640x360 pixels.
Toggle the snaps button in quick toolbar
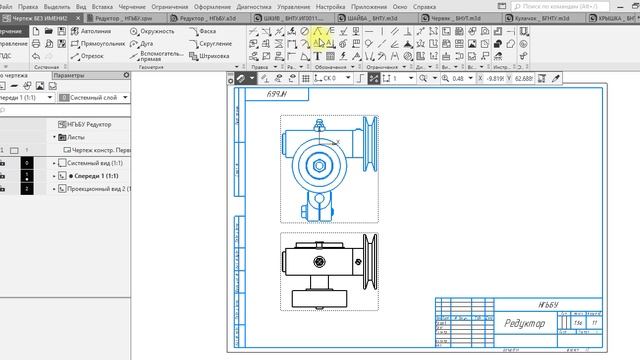click(241, 78)
